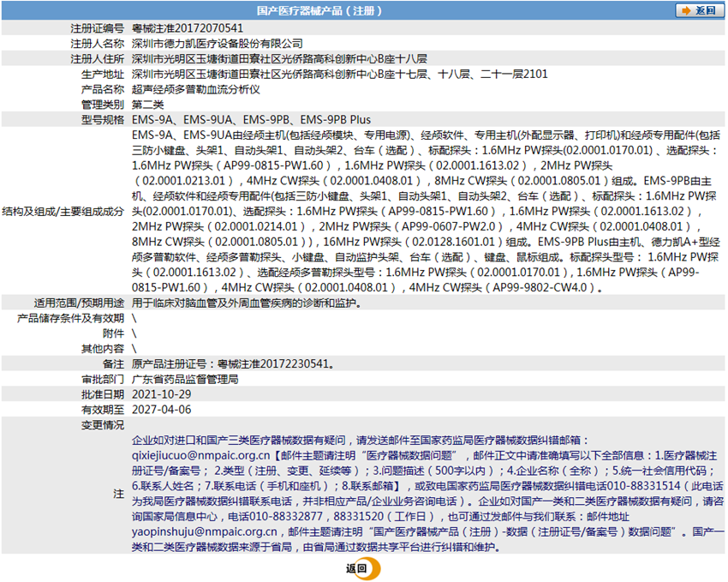Click email address yaopinshuju@nmpaic.org.cn
This screenshot has width=728, height=582.
click(x=205, y=531)
